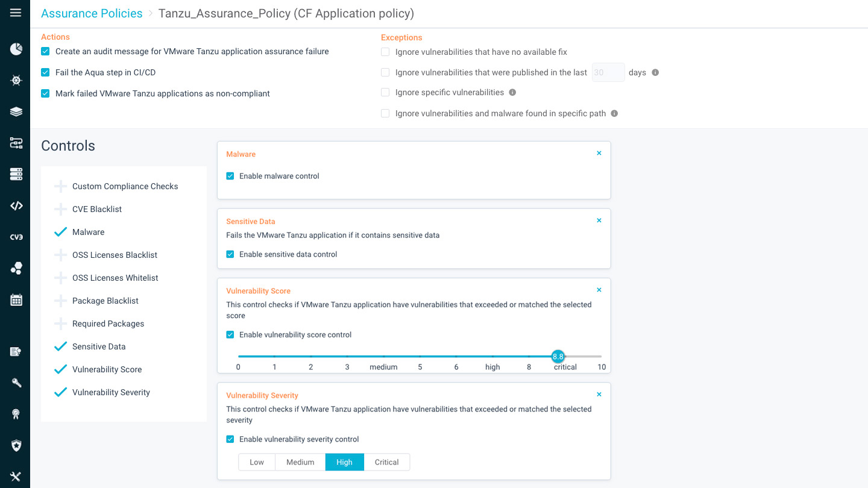Go to Assurance Policies breadcrumb
868x488 pixels.
point(92,13)
